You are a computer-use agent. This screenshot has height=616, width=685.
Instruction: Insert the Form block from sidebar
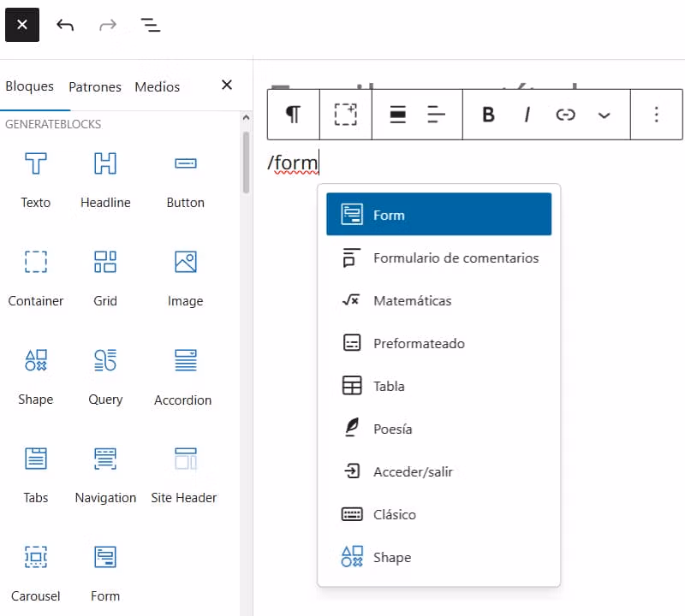(105, 574)
